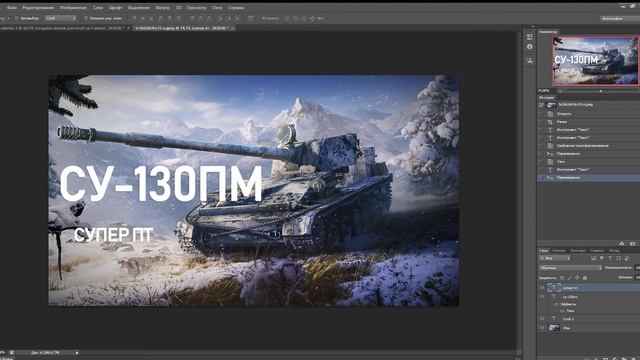The image size is (640, 360).
Task: Select the Открыть history state
Action: [588, 114]
